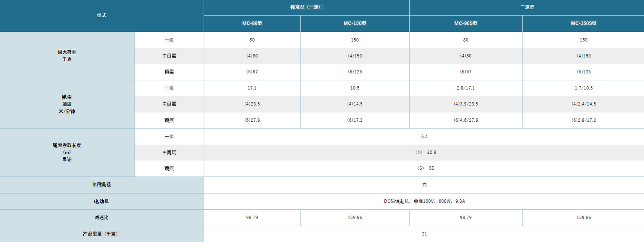Select the 绳索速度 米/分钟 row label
Image resolution: width=644 pixels, height=242 pixels.
click(67, 104)
